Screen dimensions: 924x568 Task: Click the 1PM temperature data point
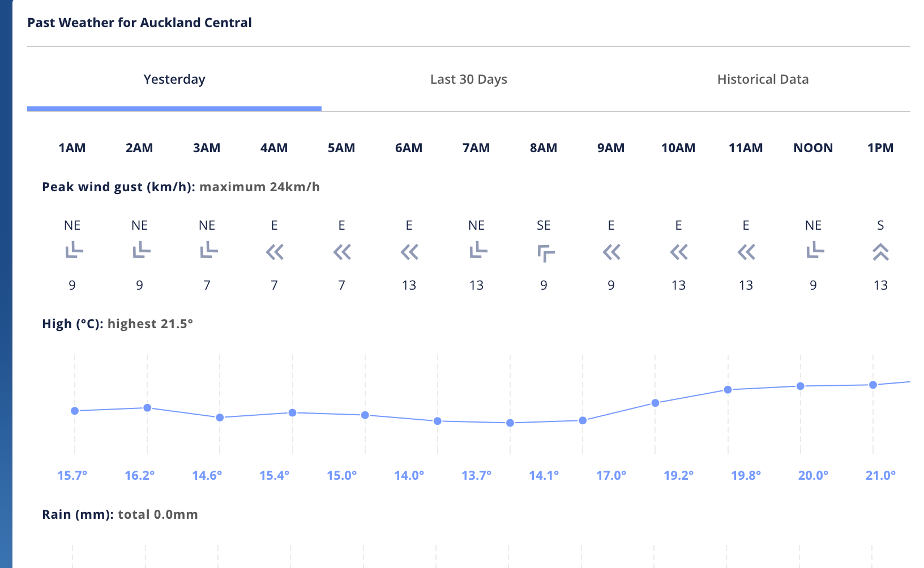coord(873,385)
